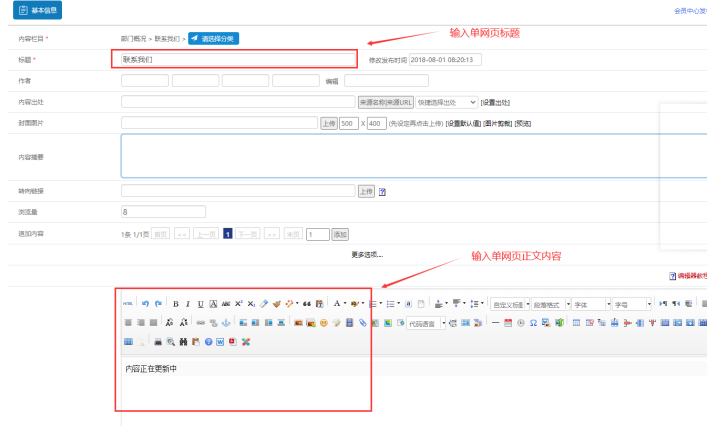The image size is (708, 426).
Task: Open the 快捷选择出处 dropdown
Action: click(447, 102)
